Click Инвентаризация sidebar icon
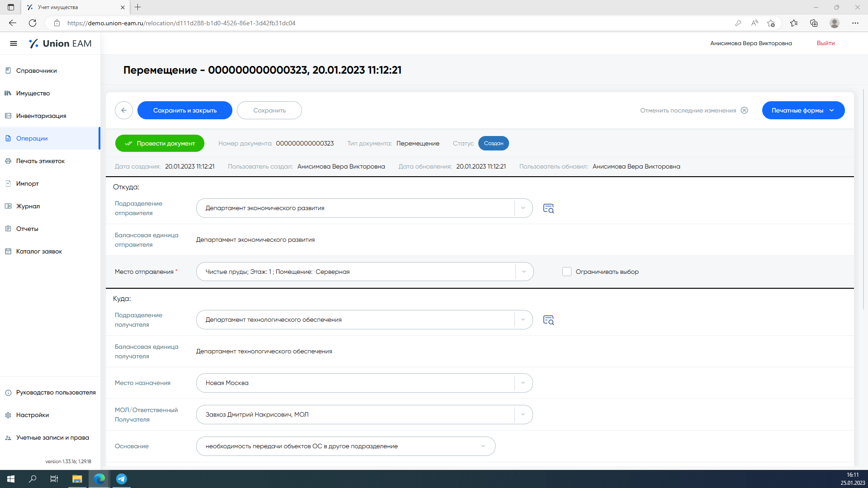 pos(8,116)
